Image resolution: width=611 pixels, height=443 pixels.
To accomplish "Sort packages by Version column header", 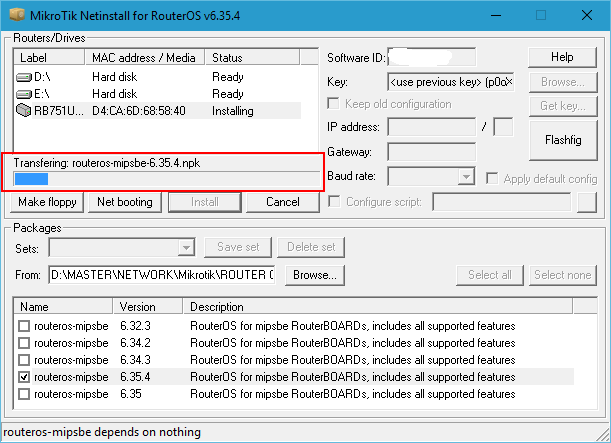I will coord(148,306).
